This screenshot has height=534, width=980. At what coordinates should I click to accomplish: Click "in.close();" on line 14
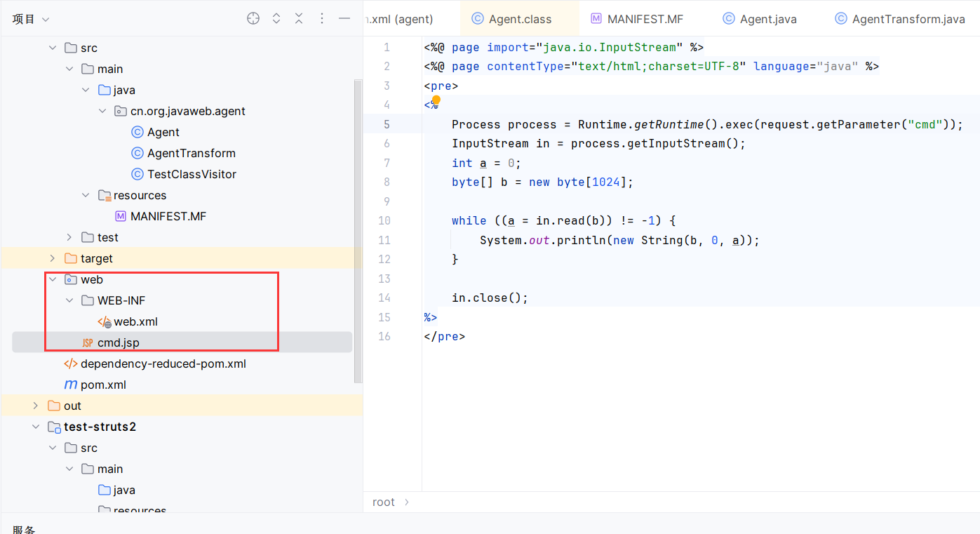[490, 298]
